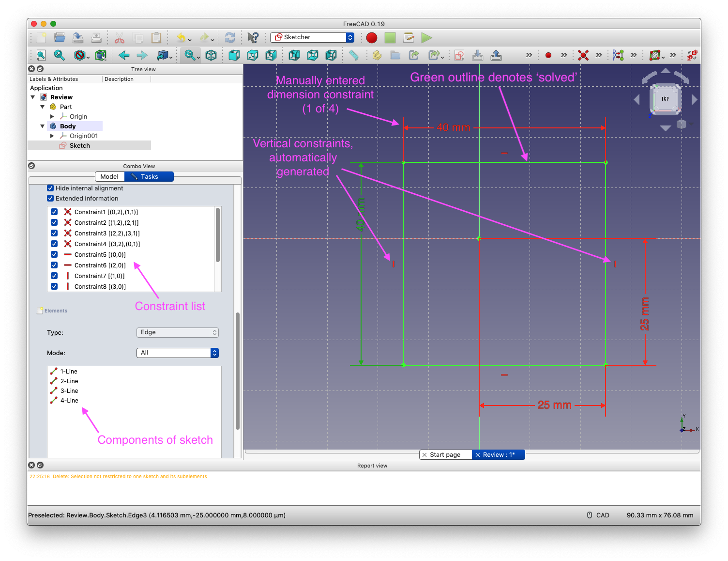Open the Mode dropdown set to All

pyautogui.click(x=177, y=353)
